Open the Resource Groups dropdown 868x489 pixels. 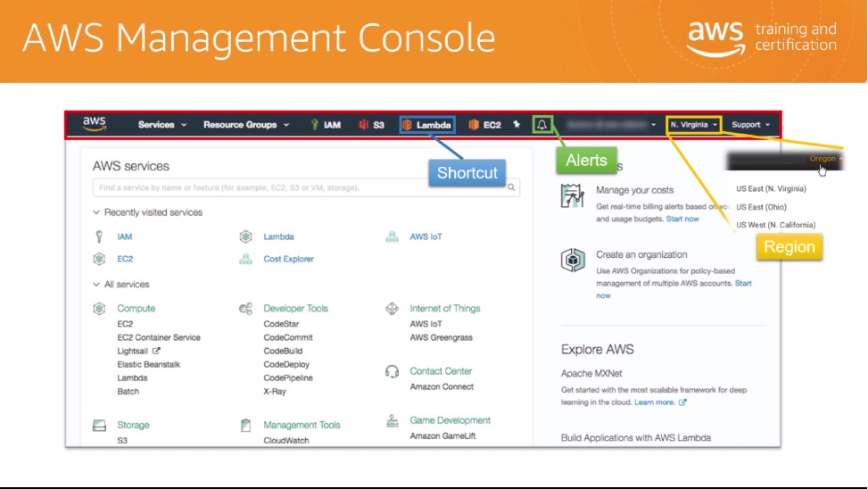(246, 125)
